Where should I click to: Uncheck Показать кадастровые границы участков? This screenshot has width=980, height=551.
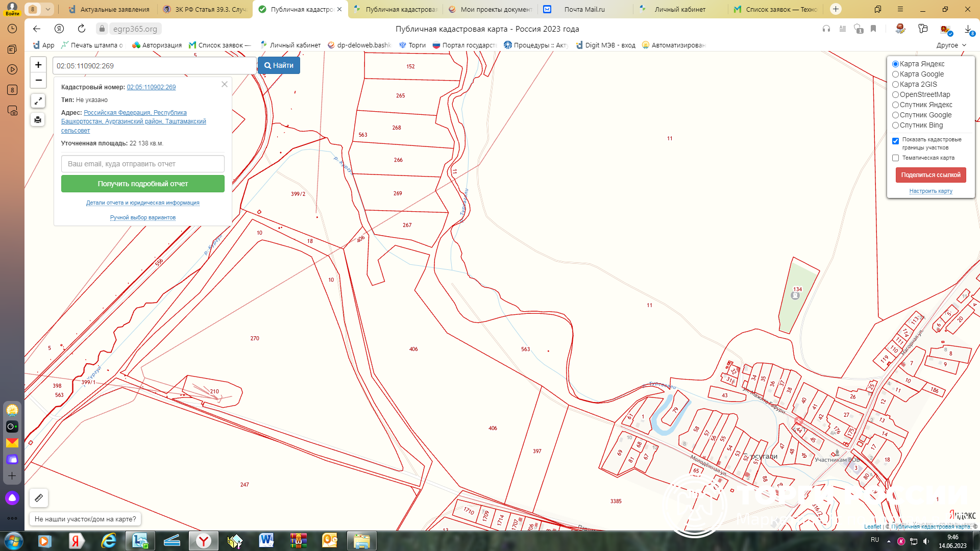point(895,141)
